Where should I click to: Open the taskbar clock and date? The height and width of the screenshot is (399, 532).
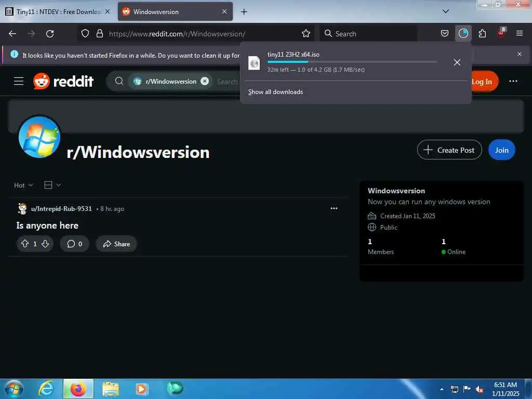pyautogui.click(x=506, y=389)
